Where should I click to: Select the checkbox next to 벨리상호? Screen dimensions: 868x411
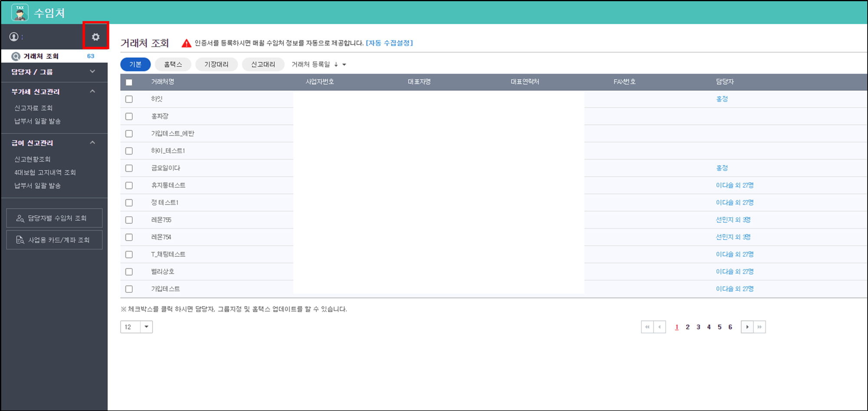129,272
